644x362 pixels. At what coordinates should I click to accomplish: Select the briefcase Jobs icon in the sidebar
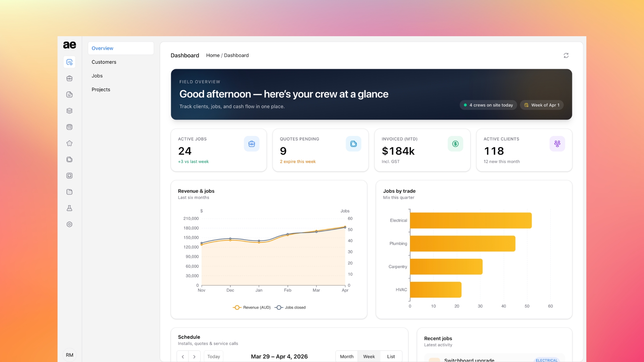(x=69, y=78)
